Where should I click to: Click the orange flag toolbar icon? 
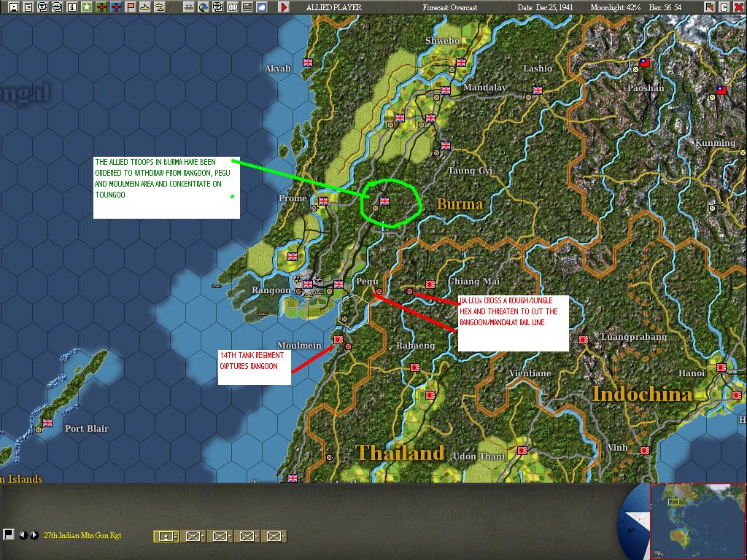tap(130, 7)
